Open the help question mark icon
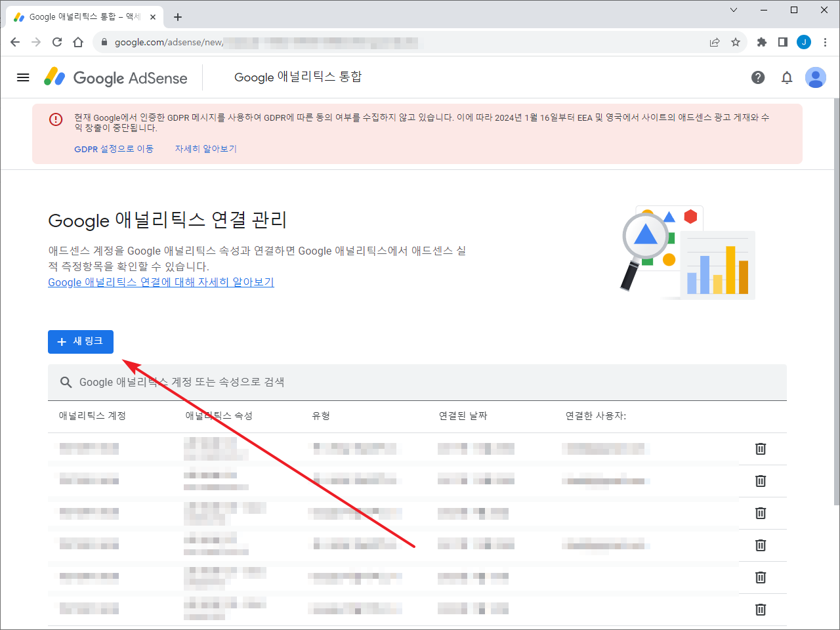The height and width of the screenshot is (630, 840). tap(758, 77)
